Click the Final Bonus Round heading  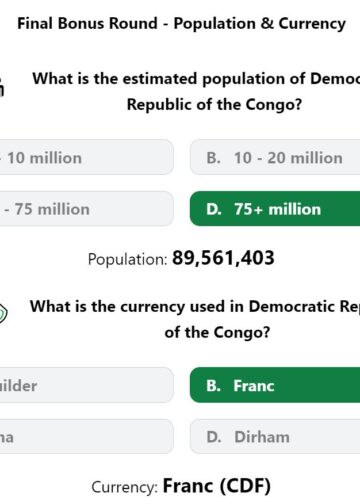pos(181,24)
